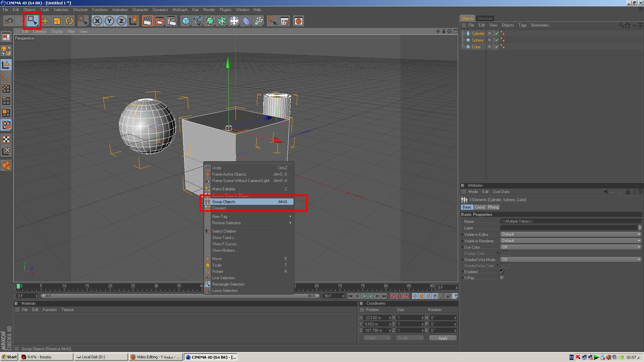Select the Polygons mode icon in left palette
The image size is (644, 362).
[x=6, y=113]
